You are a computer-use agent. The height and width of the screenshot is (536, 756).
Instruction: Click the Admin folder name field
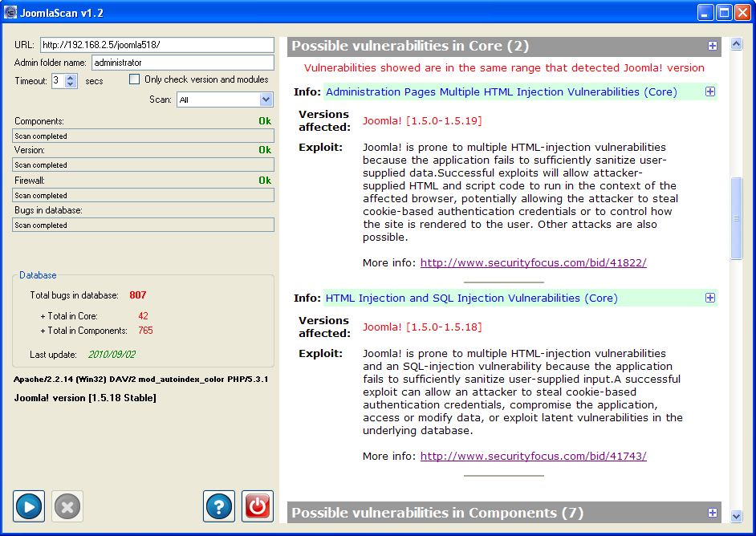pos(183,62)
